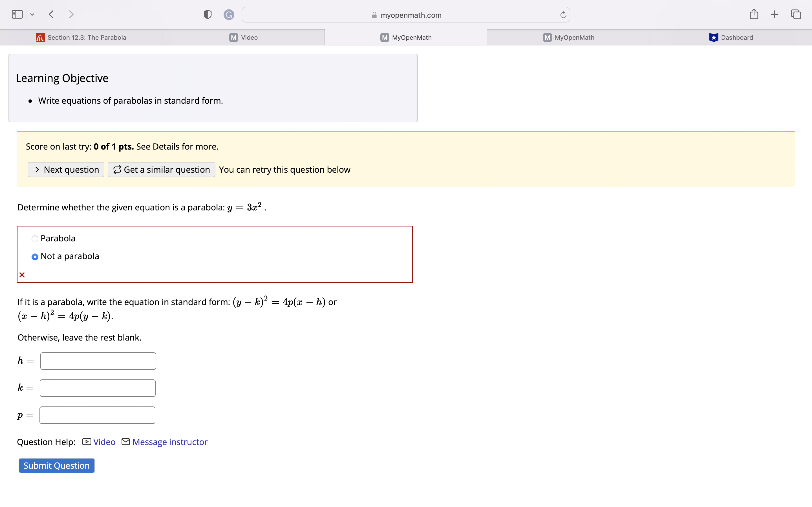Go back with the browser back arrow
Screen dimensions: 812x507
click(x=51, y=14)
